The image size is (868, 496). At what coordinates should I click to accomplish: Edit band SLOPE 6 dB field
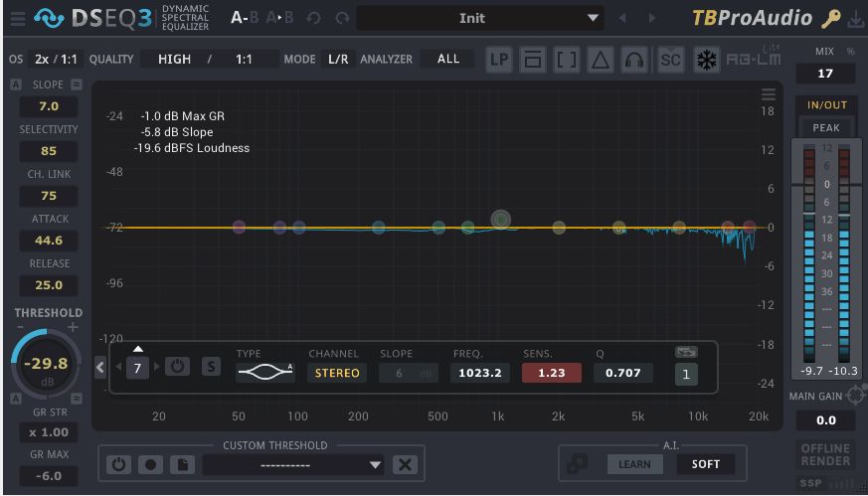tap(409, 373)
